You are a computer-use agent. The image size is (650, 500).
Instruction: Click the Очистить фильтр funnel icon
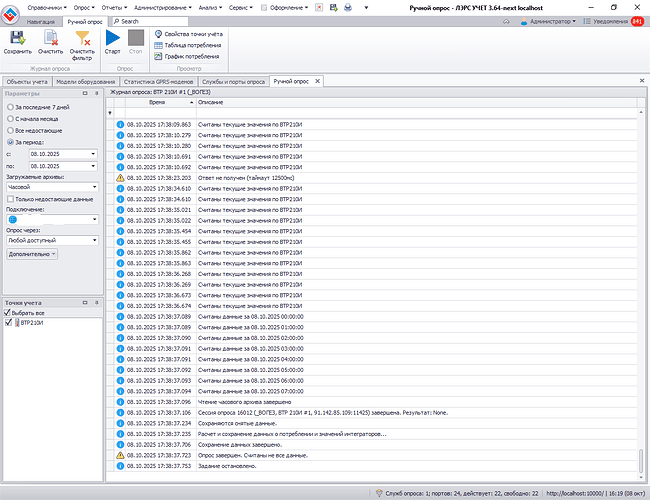tap(82, 38)
